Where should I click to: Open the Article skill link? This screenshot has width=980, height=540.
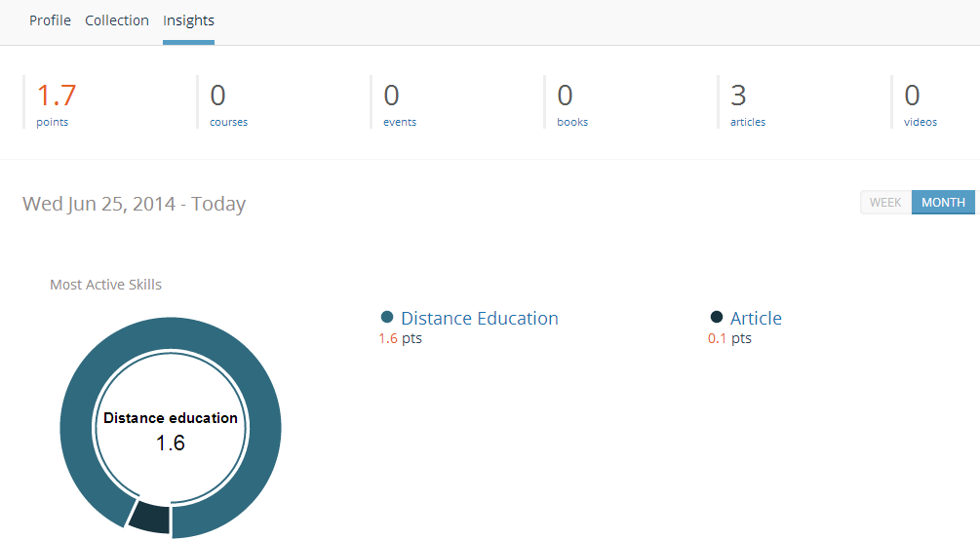click(x=756, y=319)
